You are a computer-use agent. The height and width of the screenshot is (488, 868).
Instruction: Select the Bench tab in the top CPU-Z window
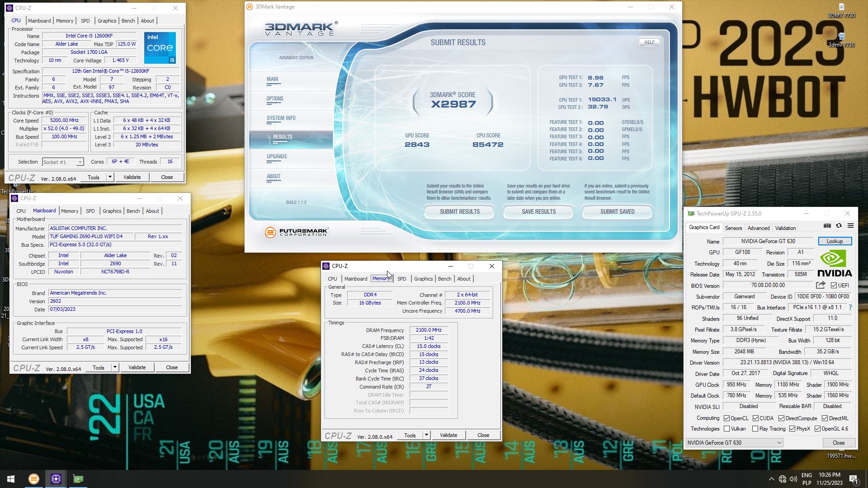128,21
